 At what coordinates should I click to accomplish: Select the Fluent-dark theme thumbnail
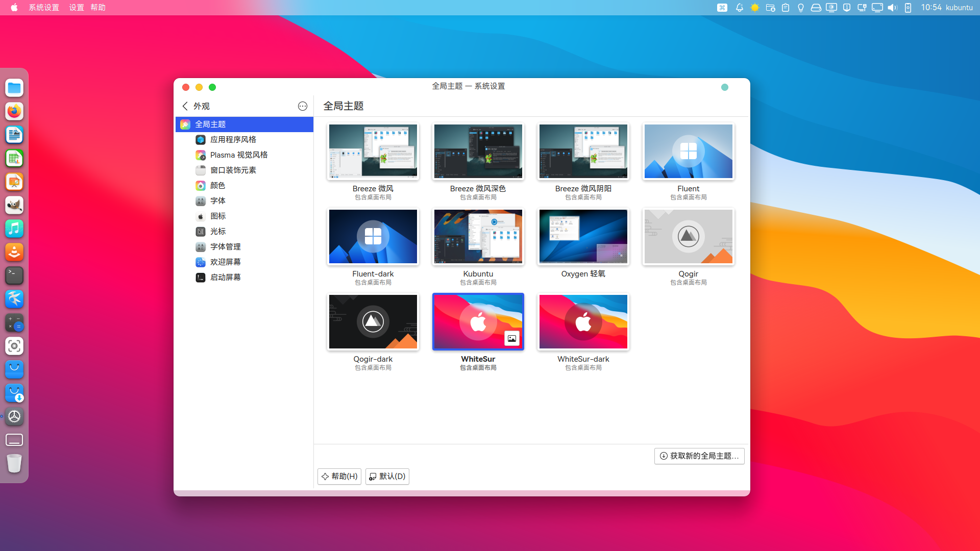pyautogui.click(x=373, y=237)
